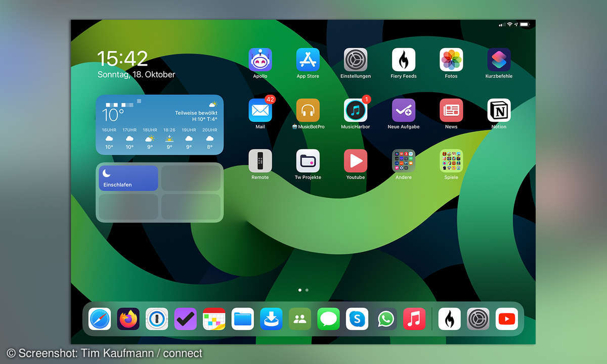Open the calendar app in the dock

(214, 319)
